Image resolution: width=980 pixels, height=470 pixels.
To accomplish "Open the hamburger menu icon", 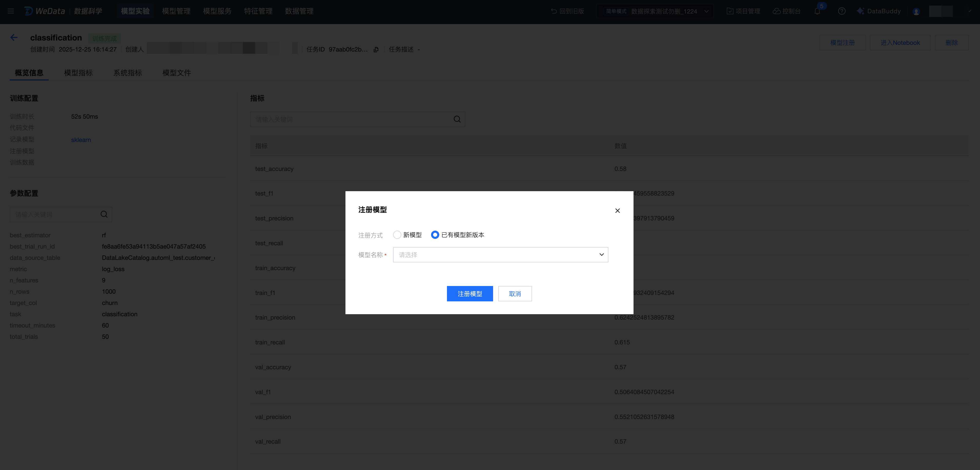I will click(11, 11).
